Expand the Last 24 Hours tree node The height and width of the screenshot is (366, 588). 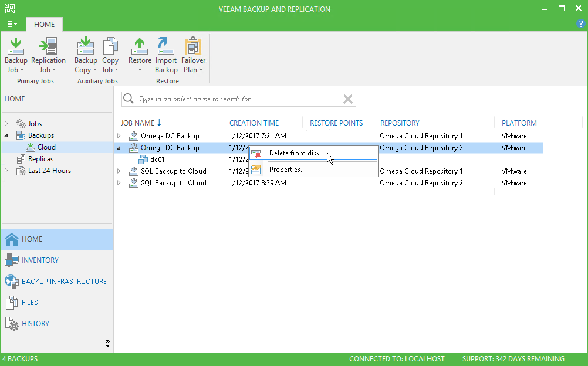click(x=6, y=171)
